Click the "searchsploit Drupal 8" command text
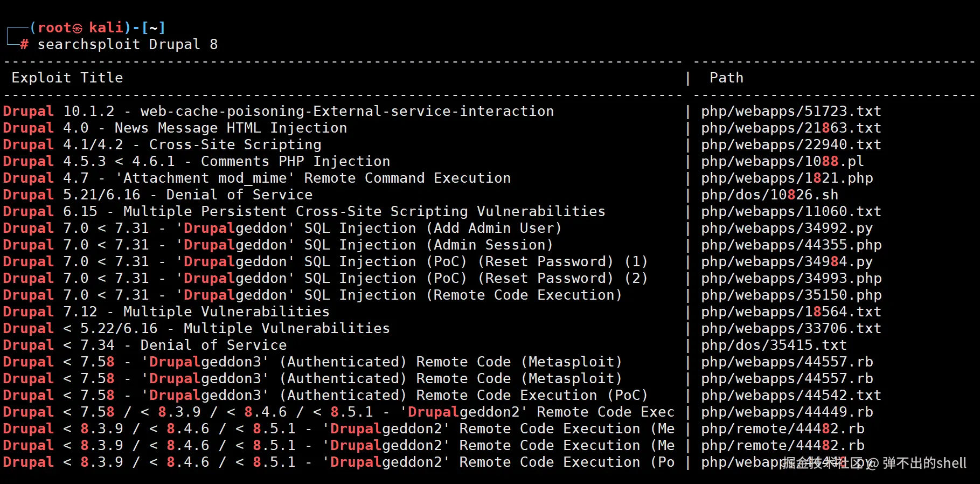Image resolution: width=980 pixels, height=484 pixels. [x=128, y=44]
